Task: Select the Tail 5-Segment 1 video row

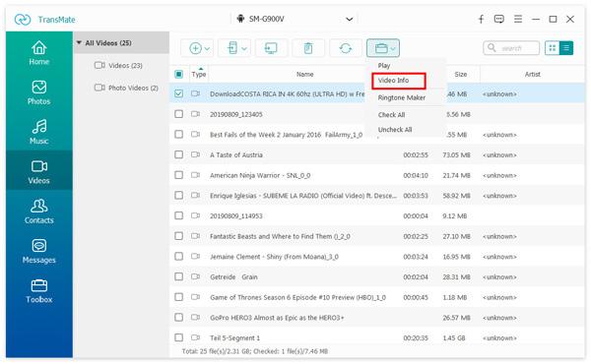Action: 377,337
